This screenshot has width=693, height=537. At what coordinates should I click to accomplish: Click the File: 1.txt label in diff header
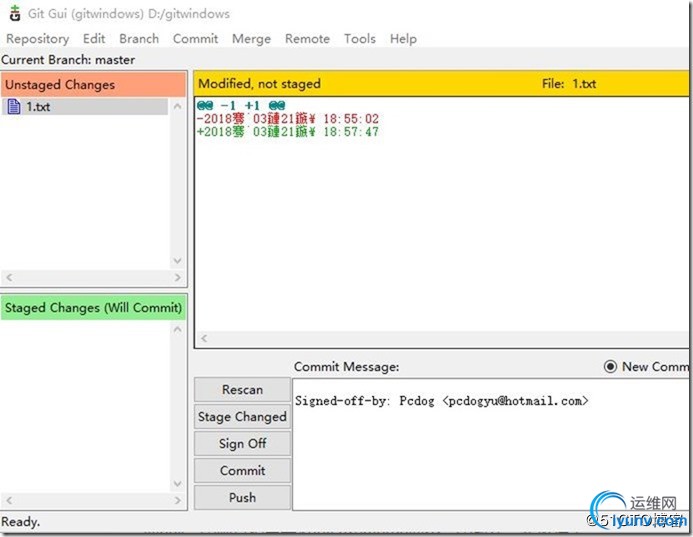coord(569,84)
